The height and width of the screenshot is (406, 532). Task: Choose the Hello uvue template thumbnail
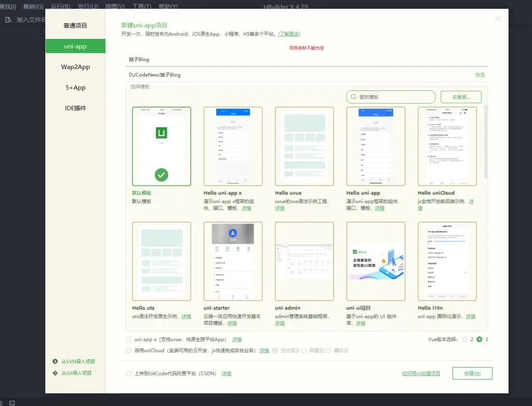coord(304,146)
